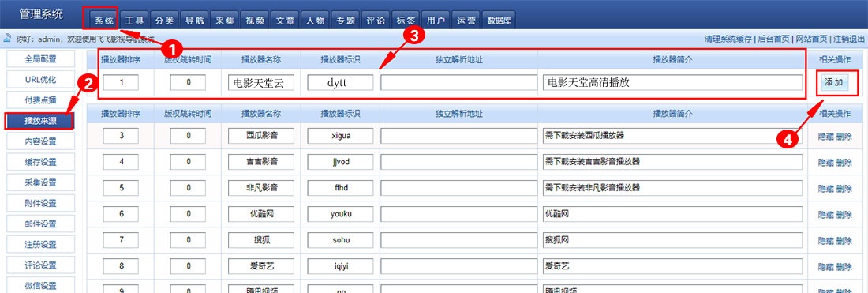
Task: Open URL优化 in the sidebar
Action: pos(40,79)
